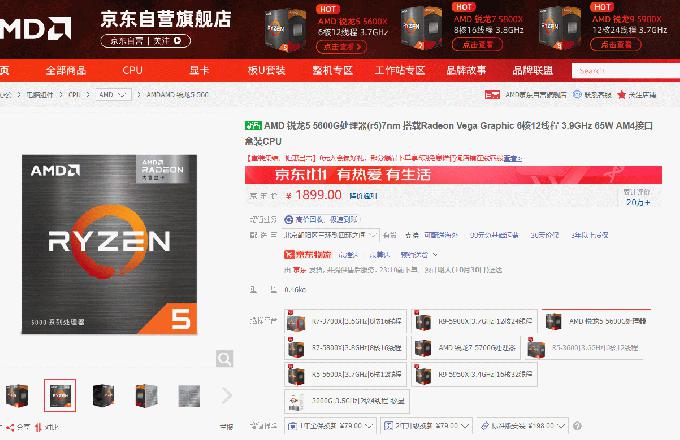Click the high-price recycling service icon

click(x=288, y=220)
